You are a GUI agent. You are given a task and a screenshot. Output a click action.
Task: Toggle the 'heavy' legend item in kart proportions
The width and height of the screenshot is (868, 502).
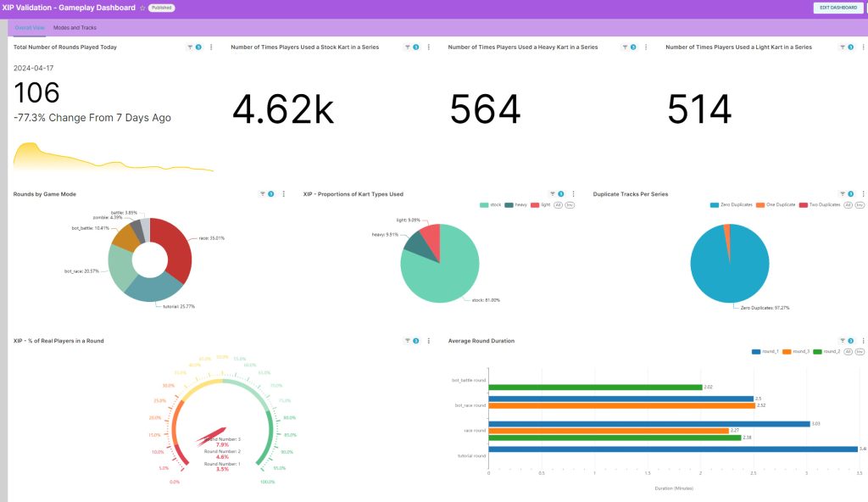tap(515, 204)
